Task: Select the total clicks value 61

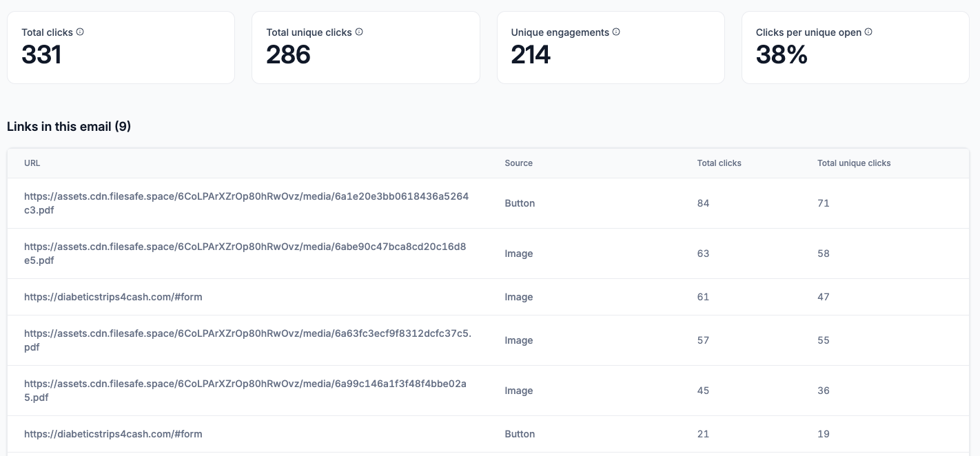Action: (703, 297)
